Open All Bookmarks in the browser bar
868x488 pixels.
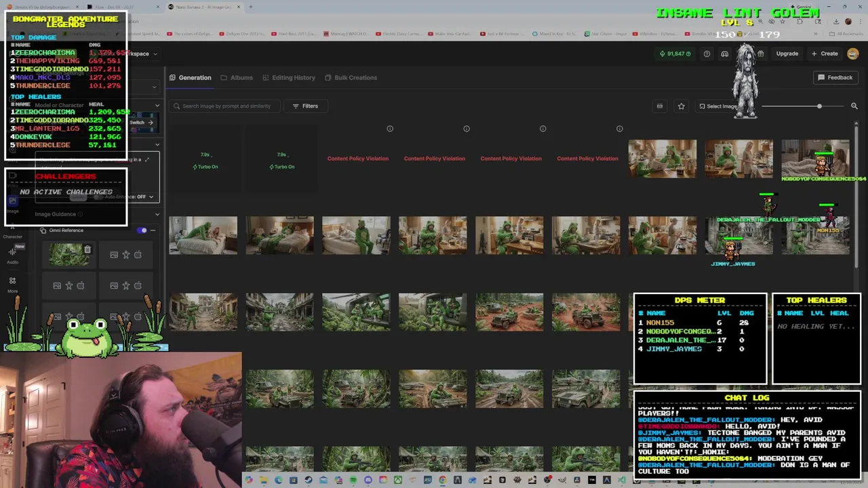(848, 34)
